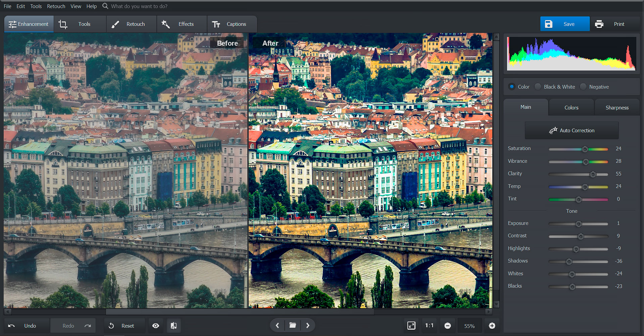Click the zoom percentage field showing 55%
644x336 pixels.
469,325
